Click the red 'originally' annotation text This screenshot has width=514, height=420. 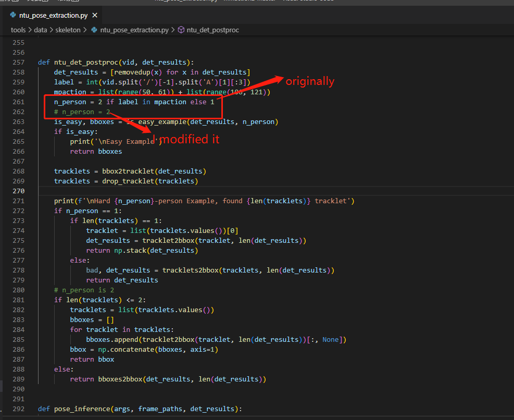click(x=310, y=81)
